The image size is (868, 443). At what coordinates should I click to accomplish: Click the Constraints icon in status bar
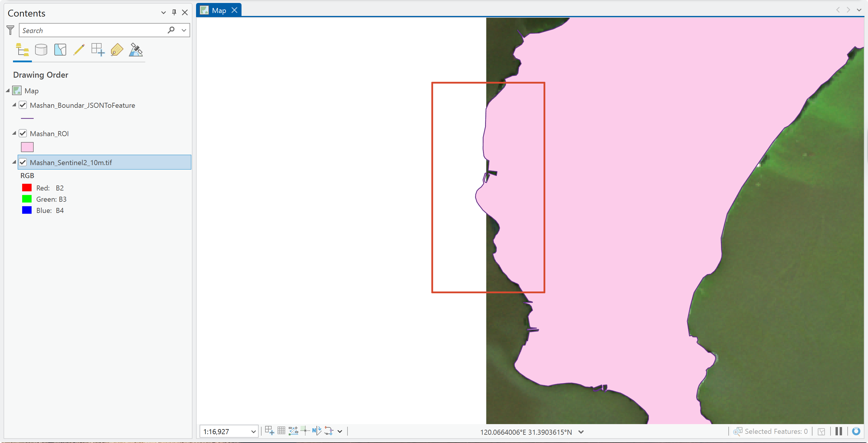[293, 431]
